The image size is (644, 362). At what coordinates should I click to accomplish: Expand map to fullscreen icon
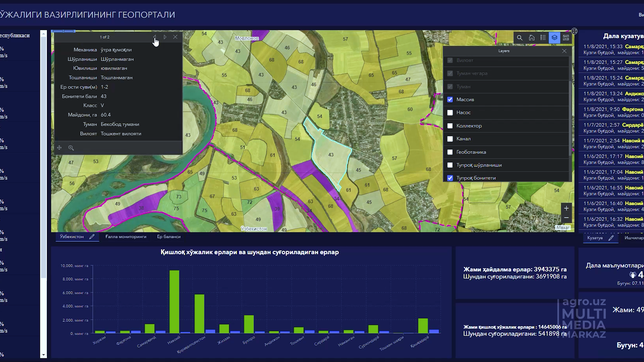tap(574, 31)
